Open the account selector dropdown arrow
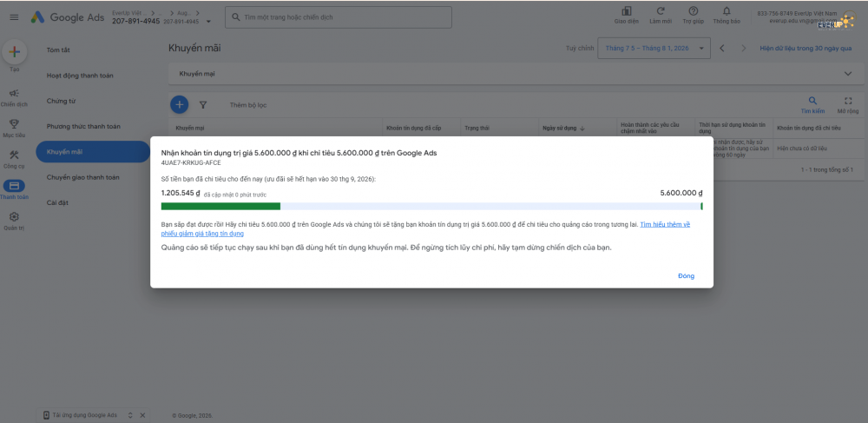The width and height of the screenshot is (868, 423). [208, 22]
